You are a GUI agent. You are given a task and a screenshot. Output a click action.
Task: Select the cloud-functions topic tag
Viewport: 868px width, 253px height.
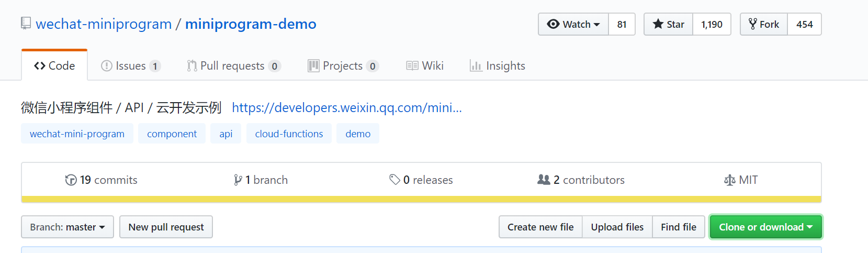coord(289,134)
